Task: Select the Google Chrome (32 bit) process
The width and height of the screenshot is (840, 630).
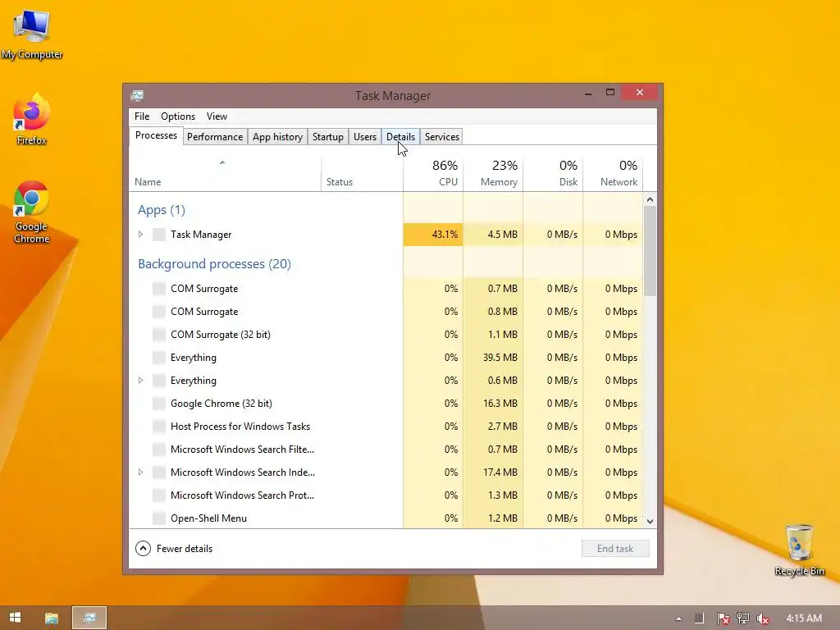Action: [x=386, y=404]
